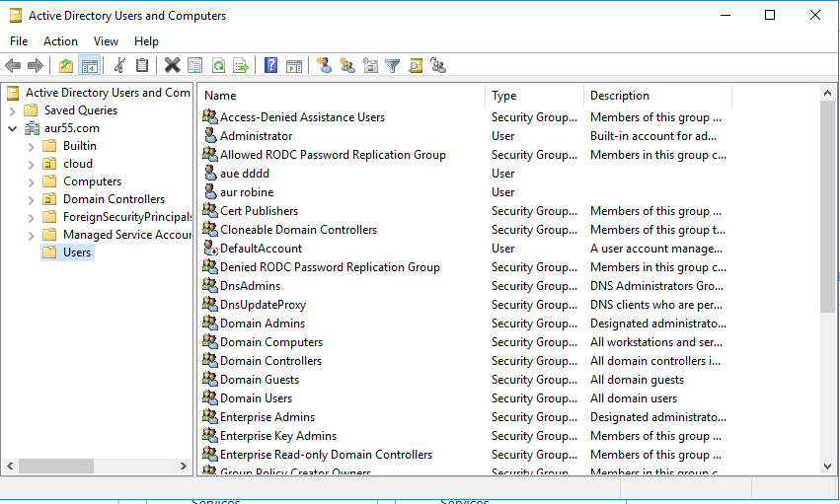Click the Paste clipboard icon
Viewport: 840px width, 504px height.
click(x=142, y=66)
